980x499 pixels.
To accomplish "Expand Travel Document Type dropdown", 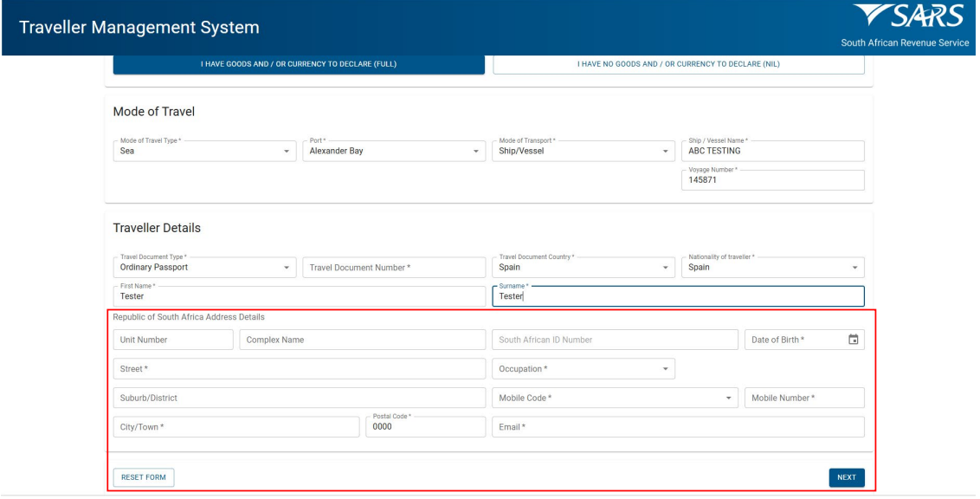I will tap(204, 268).
